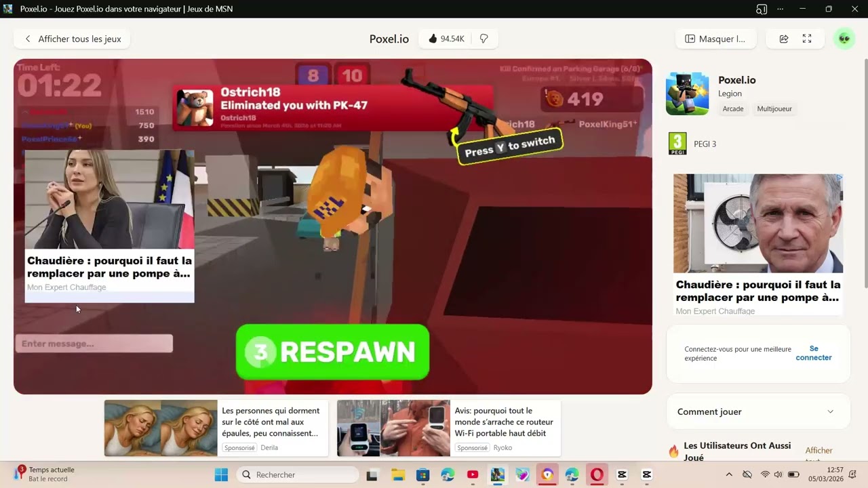Screen dimensions: 868x488
Task: Open the alien avatar profile
Action: 844,39
